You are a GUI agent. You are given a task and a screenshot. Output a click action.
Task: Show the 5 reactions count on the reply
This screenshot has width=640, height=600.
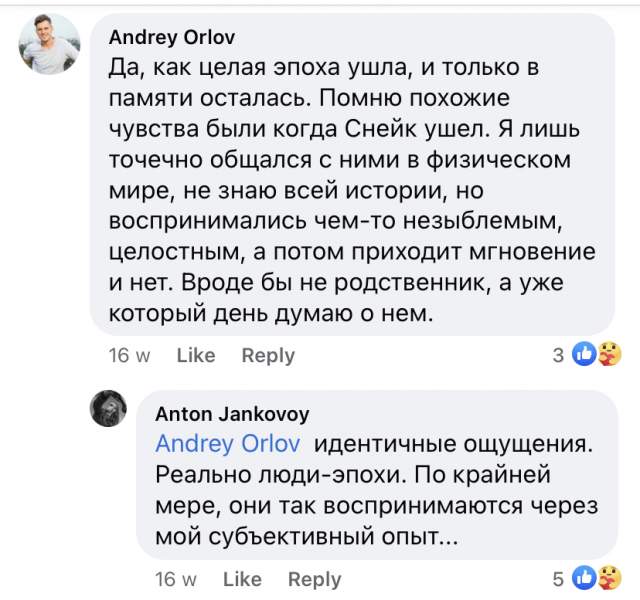click(558, 578)
